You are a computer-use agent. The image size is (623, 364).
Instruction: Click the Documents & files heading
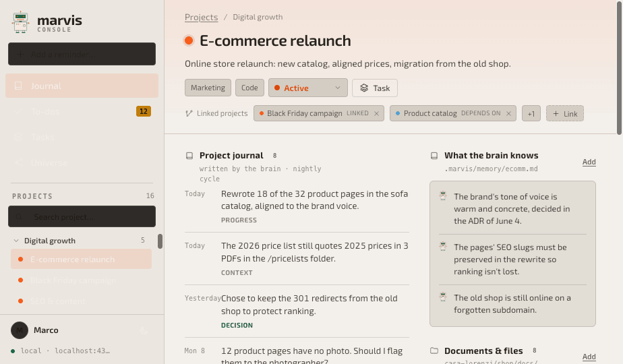[483, 351]
